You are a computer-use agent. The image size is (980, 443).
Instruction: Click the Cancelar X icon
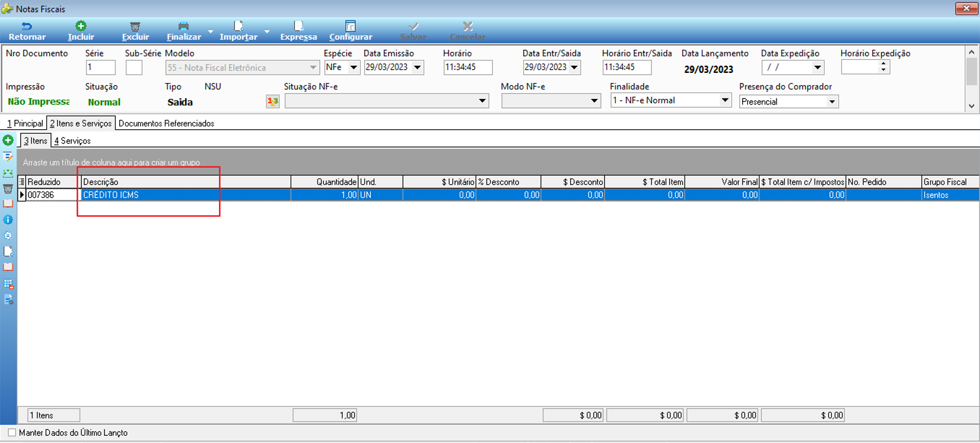pos(467,26)
